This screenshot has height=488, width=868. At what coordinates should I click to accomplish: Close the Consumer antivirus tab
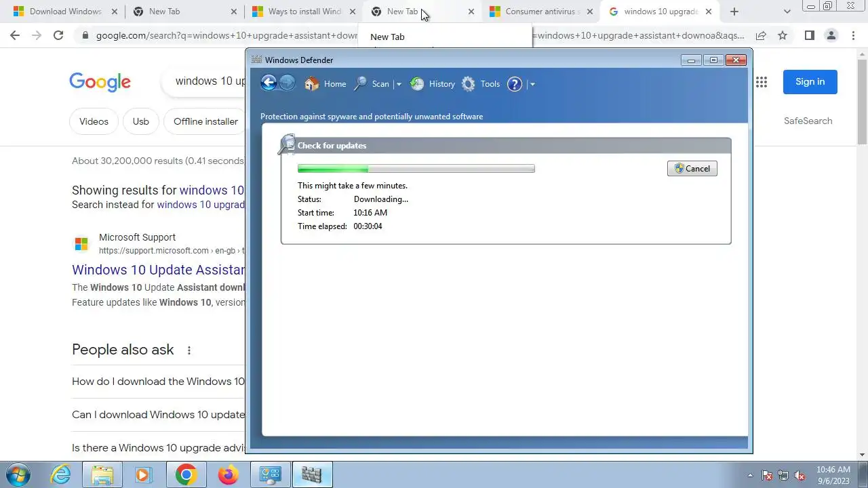point(589,12)
